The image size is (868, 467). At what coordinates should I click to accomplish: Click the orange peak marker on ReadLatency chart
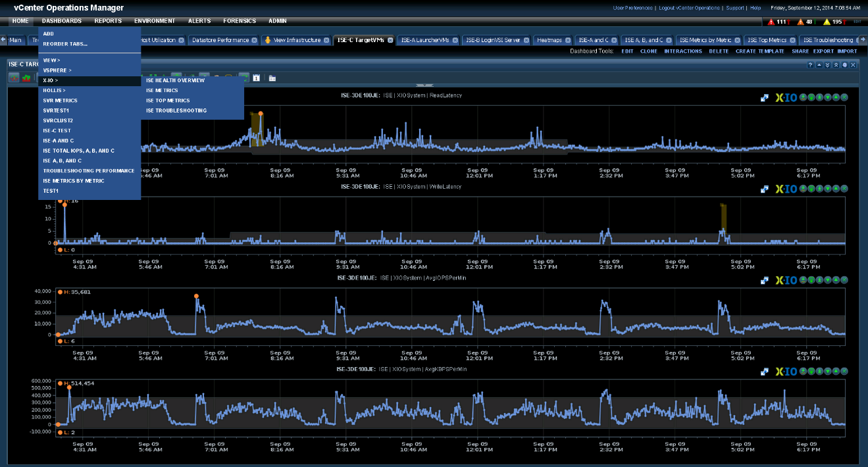click(261, 114)
